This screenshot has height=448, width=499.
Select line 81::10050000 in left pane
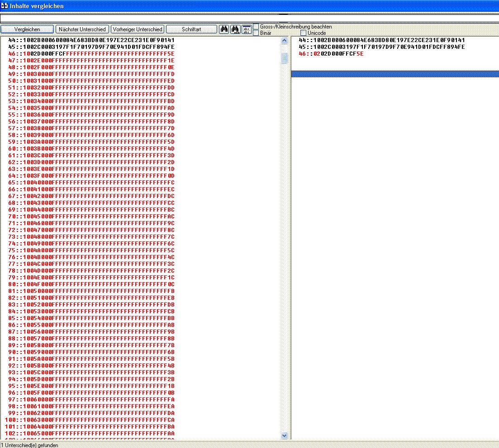(91, 291)
